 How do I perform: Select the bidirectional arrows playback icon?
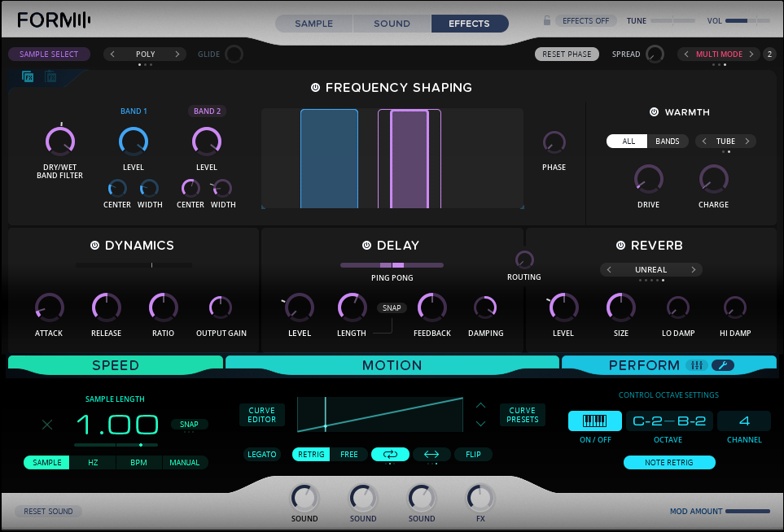click(x=431, y=454)
